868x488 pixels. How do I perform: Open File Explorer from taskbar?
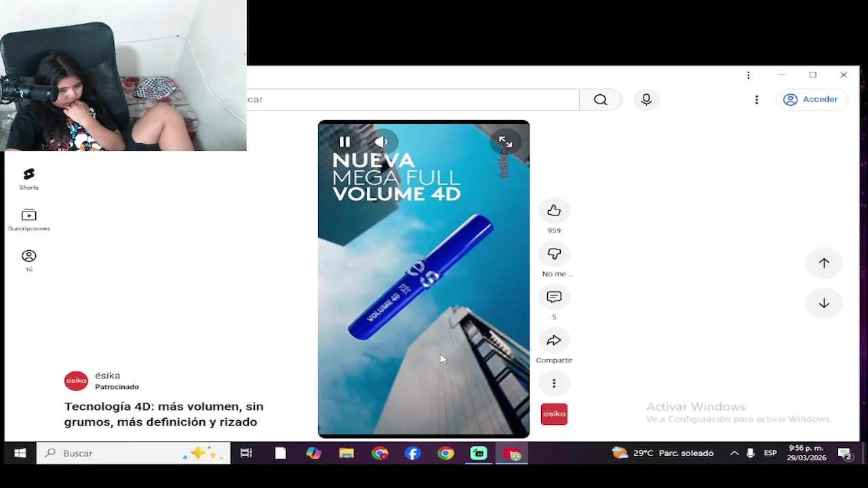[x=347, y=453]
